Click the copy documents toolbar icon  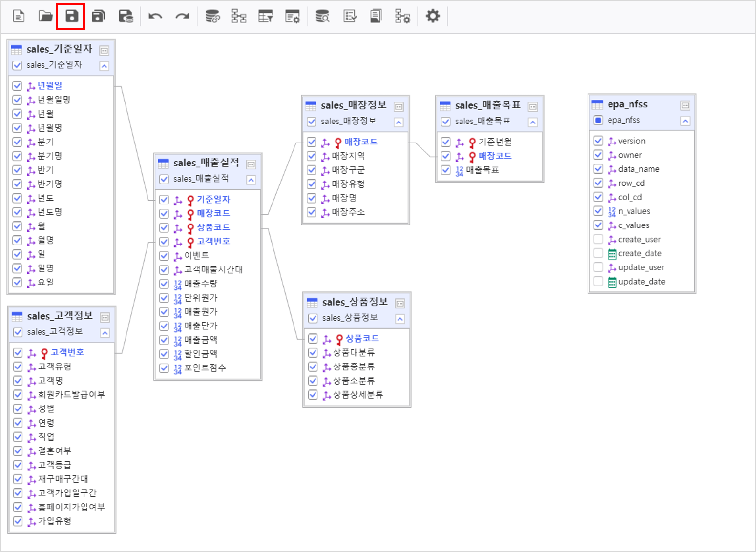point(376,16)
